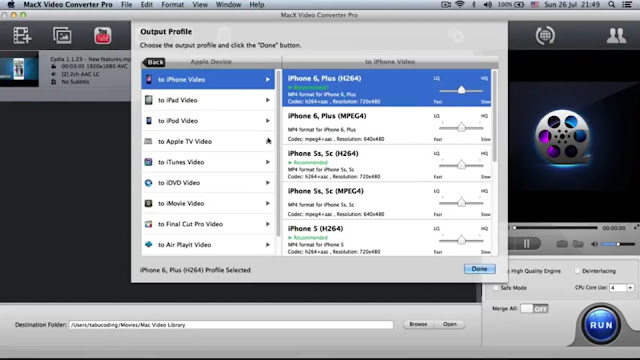Click the Air Playit icon

click(149, 244)
